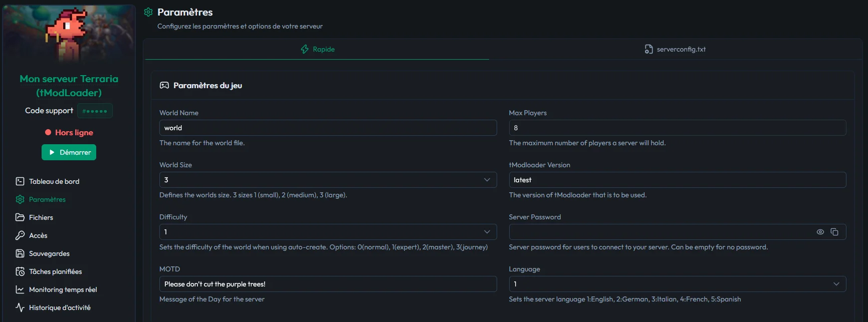This screenshot has width=868, height=322.
Task: Click the Historique d'activité pulse icon
Action: [x=20, y=307]
